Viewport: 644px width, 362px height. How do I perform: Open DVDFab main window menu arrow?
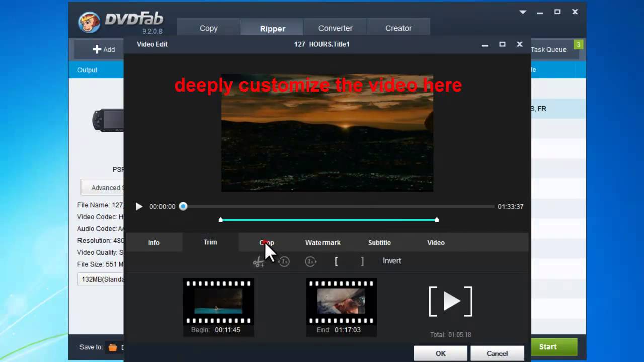coord(523,12)
